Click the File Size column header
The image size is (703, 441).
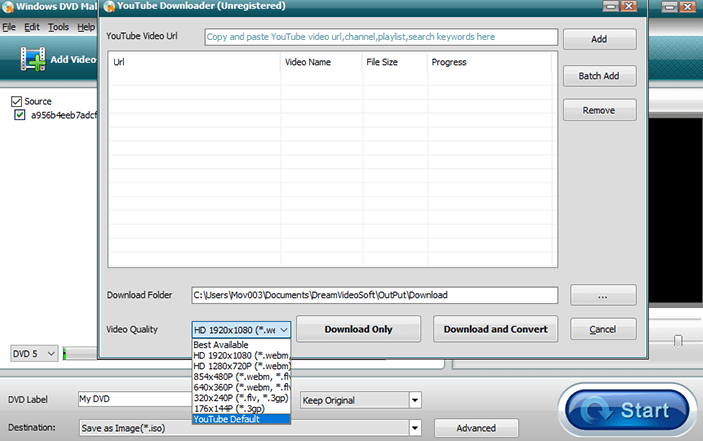coord(395,62)
